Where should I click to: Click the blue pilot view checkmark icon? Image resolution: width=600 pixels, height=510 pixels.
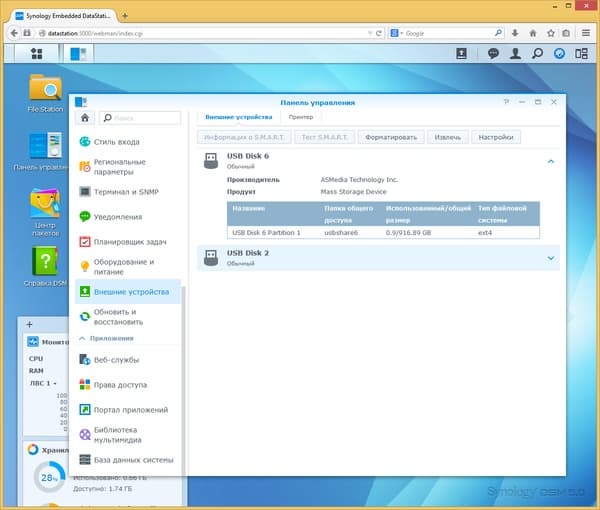[x=559, y=54]
